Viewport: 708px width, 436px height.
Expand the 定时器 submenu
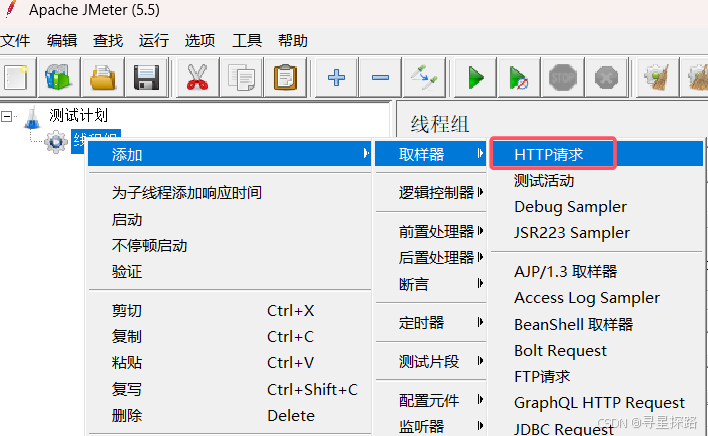(431, 323)
